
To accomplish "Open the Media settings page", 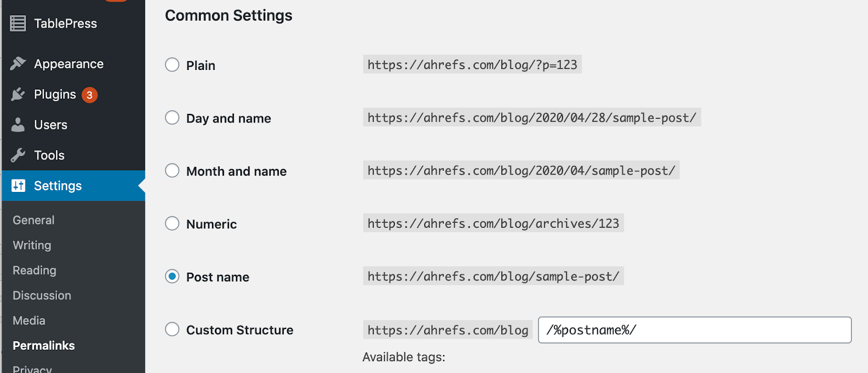I will [x=28, y=320].
